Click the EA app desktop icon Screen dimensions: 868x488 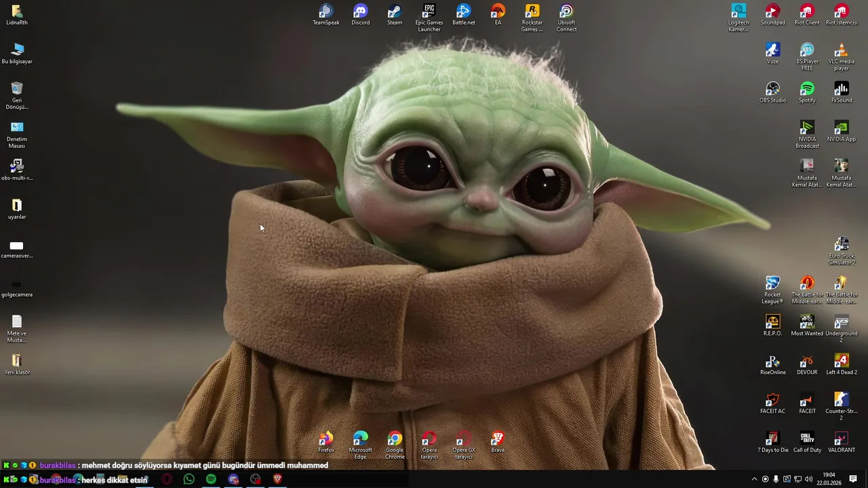[x=498, y=15]
